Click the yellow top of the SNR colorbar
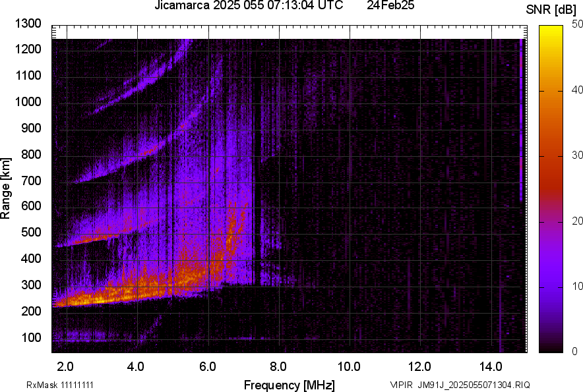Screen dimensions: 583x392 551,29
